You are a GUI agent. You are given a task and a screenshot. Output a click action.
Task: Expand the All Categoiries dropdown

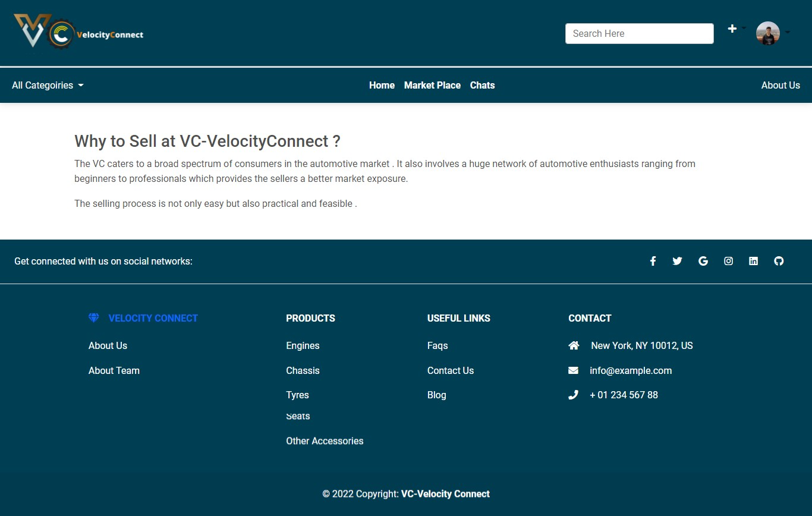coord(48,85)
